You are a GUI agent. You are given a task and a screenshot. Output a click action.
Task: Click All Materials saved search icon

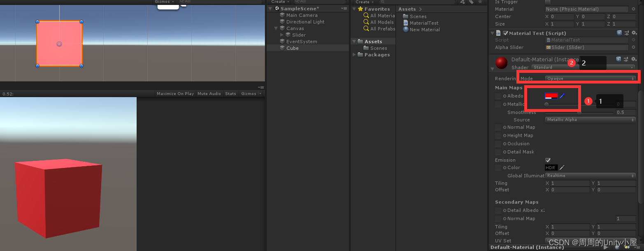pyautogui.click(x=366, y=16)
